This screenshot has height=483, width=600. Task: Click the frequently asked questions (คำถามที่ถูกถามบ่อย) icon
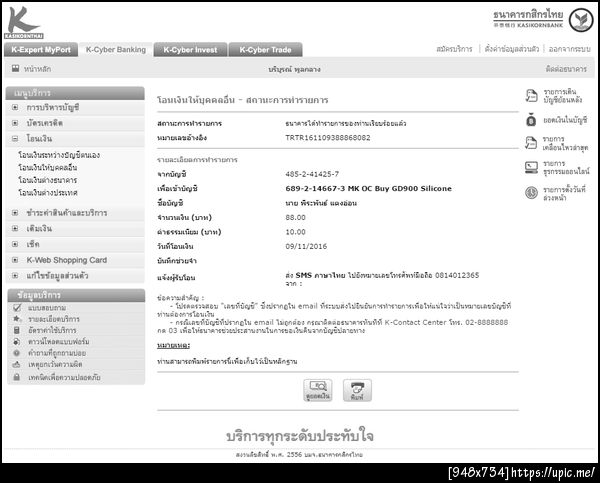16,353
